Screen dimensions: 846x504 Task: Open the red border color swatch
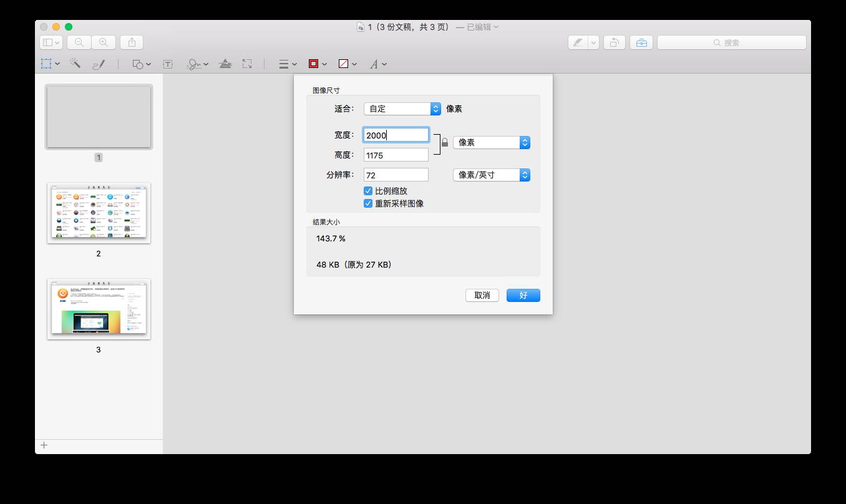click(x=314, y=64)
